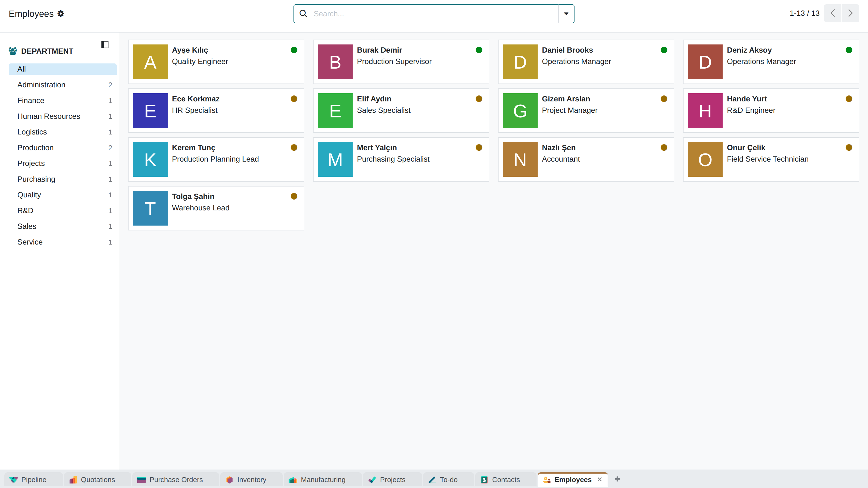Switch to the Quotations tab
The height and width of the screenshot is (488, 868).
pos(97,480)
